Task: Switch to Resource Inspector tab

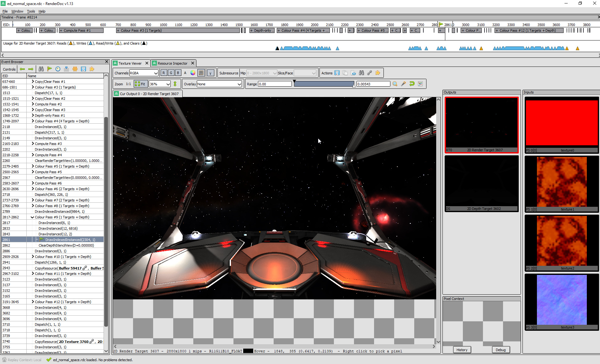Action: point(172,63)
